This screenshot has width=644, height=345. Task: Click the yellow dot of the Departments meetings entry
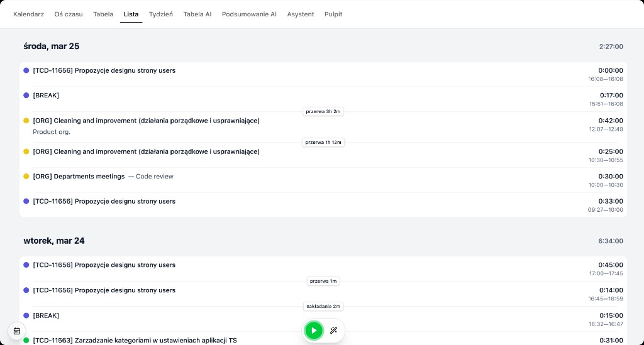pyautogui.click(x=26, y=177)
